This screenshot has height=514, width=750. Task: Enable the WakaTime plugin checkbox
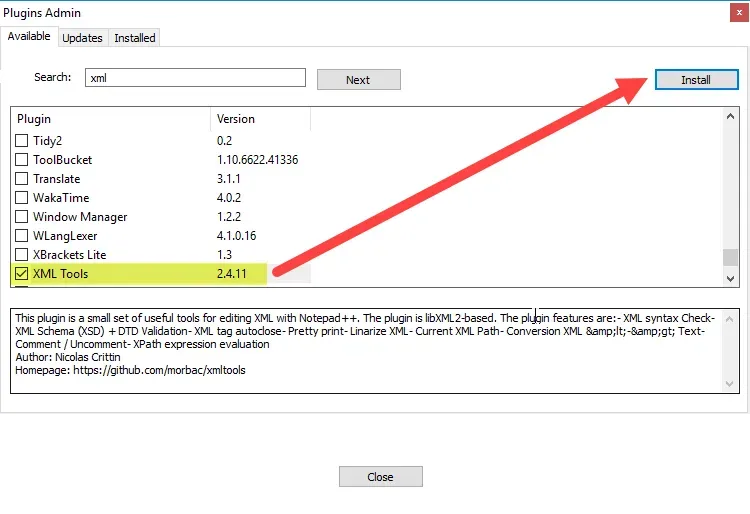22,197
